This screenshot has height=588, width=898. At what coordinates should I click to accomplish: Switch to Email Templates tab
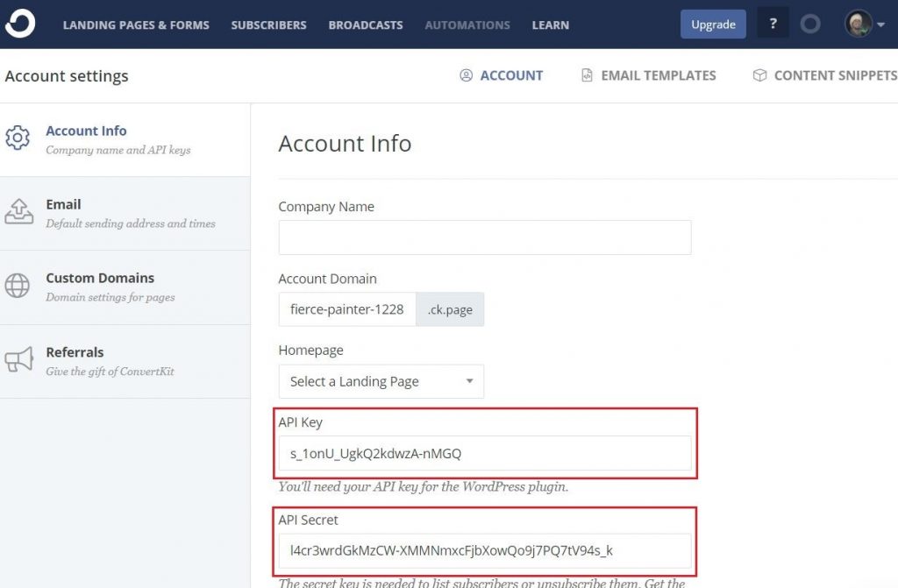pos(649,75)
